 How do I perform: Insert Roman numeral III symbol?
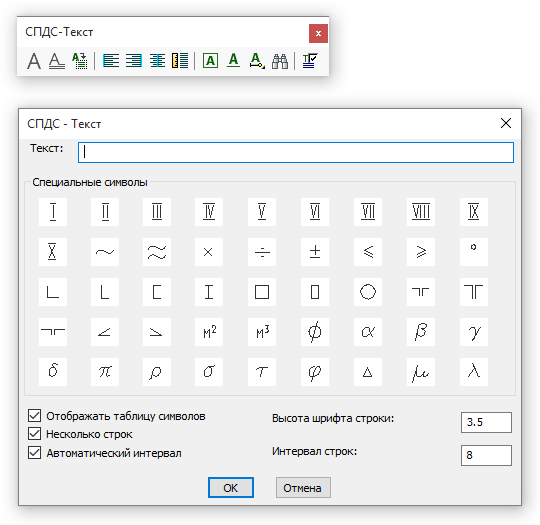click(157, 212)
